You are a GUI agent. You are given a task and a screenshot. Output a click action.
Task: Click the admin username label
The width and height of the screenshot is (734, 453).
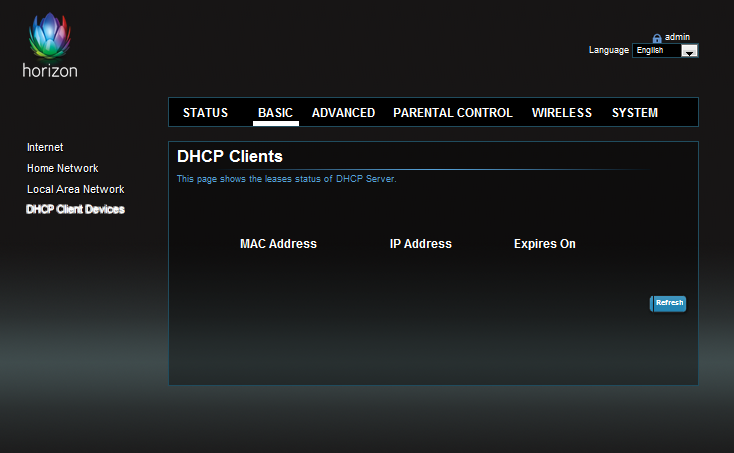(x=677, y=37)
